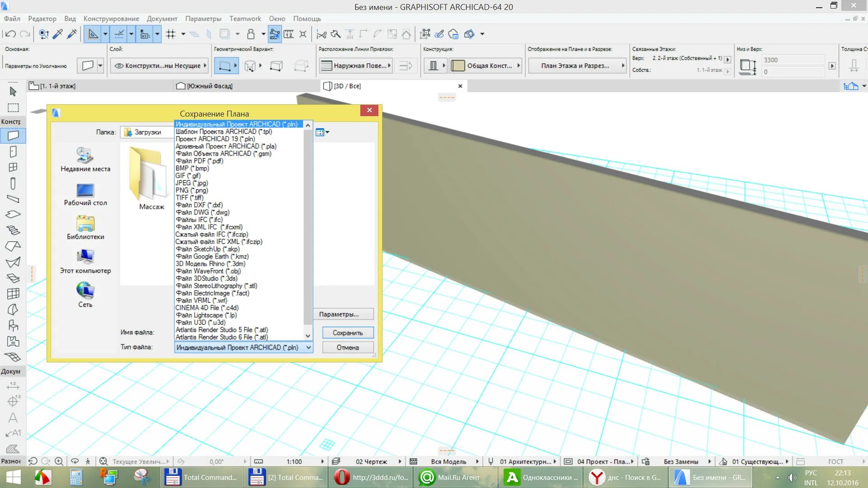Screen dimensions: 868x488
Task: Expand the Layer dropdown arrow
Action: [205, 66]
